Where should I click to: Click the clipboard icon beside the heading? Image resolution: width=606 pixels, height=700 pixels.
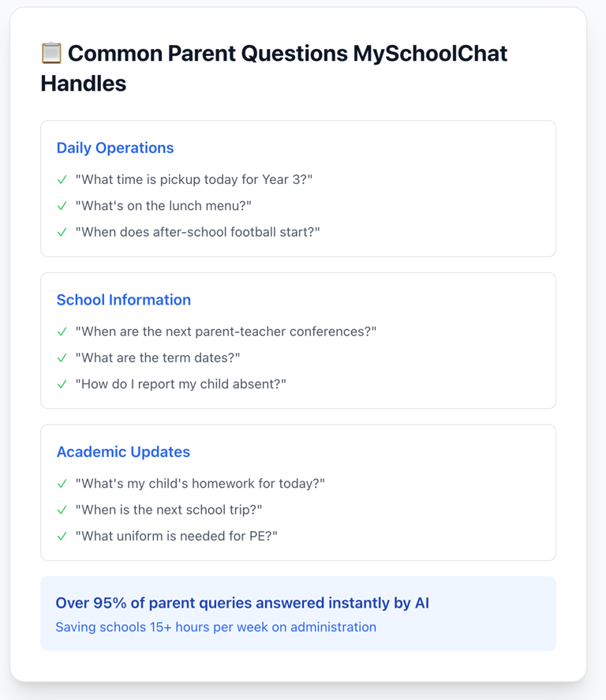click(51, 53)
